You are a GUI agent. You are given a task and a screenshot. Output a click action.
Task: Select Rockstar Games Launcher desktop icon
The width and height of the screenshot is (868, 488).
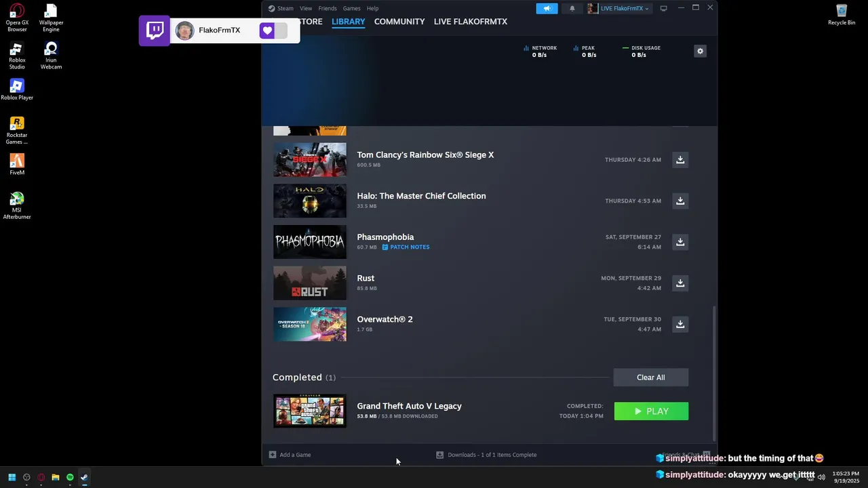[17, 130]
